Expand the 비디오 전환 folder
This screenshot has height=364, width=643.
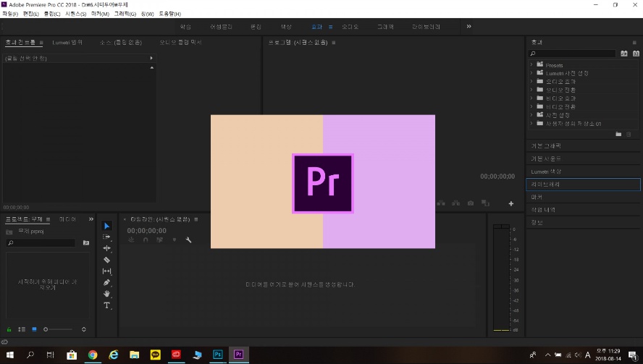tap(531, 106)
